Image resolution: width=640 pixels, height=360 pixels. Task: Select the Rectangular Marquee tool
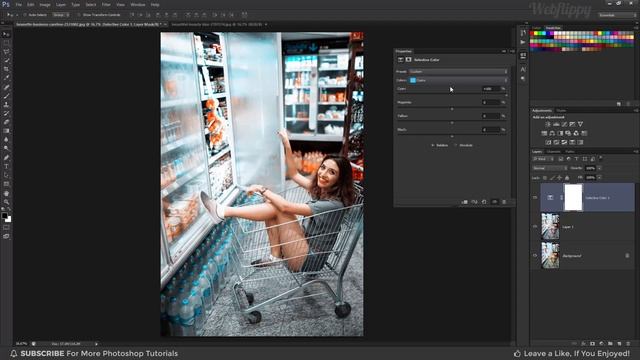(6, 43)
